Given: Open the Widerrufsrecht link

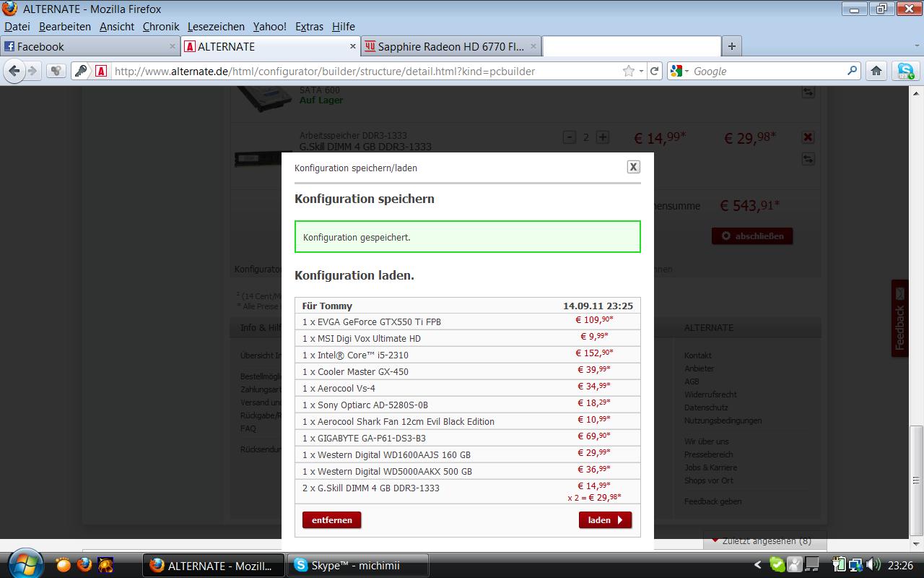Looking at the screenshot, I should pos(710,394).
